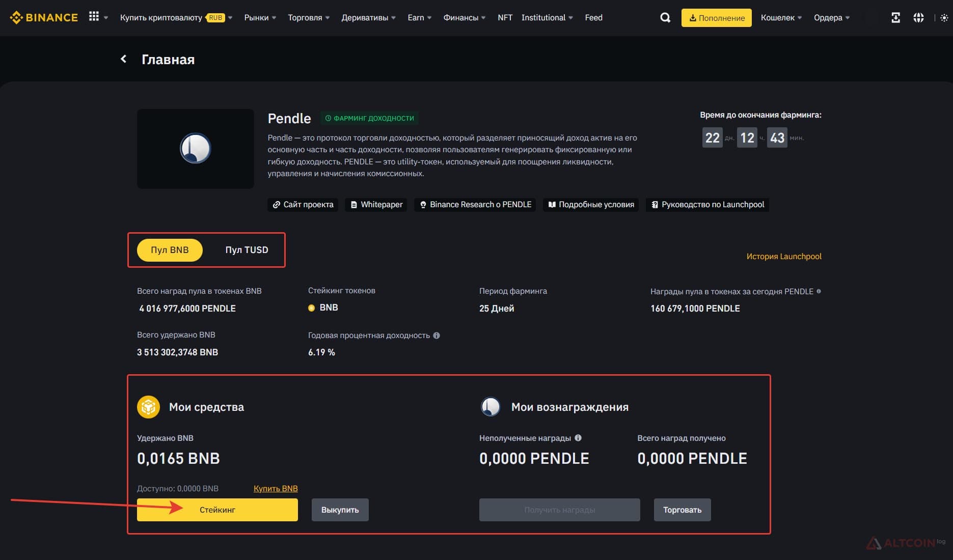Toggle the light/dark theme sun icon
The width and height of the screenshot is (953, 560).
pos(944,18)
